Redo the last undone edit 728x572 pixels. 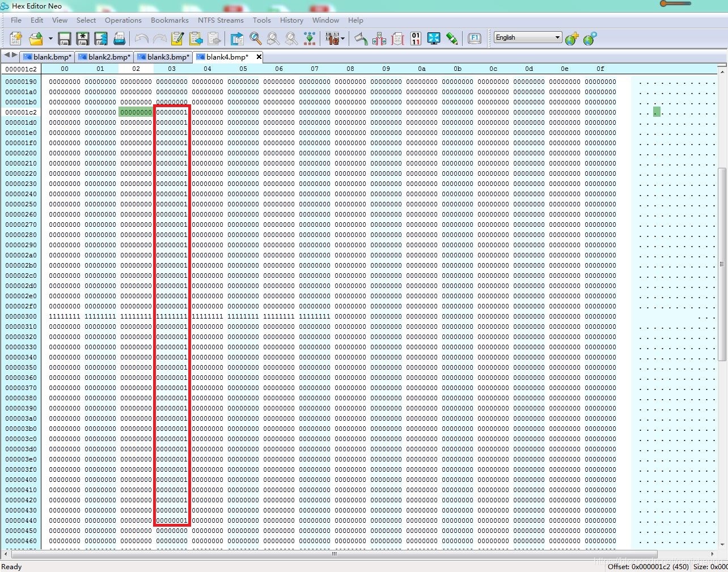(160, 39)
